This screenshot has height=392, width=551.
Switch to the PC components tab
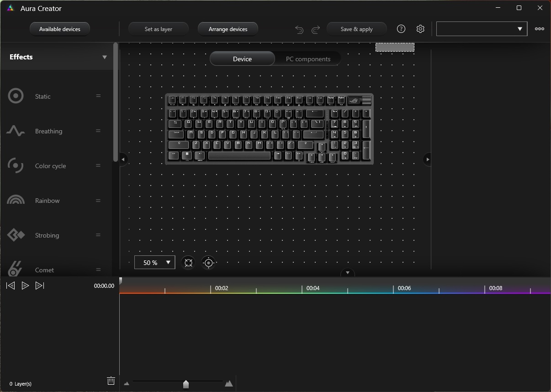[308, 59]
